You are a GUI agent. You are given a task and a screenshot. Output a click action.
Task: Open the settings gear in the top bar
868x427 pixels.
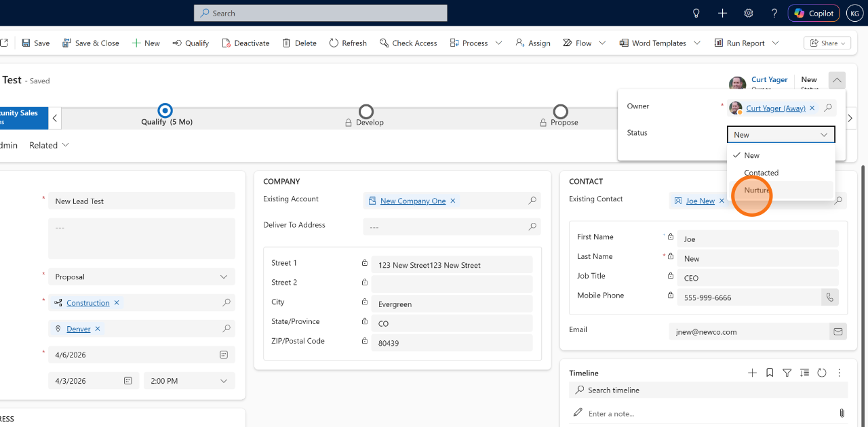point(749,13)
